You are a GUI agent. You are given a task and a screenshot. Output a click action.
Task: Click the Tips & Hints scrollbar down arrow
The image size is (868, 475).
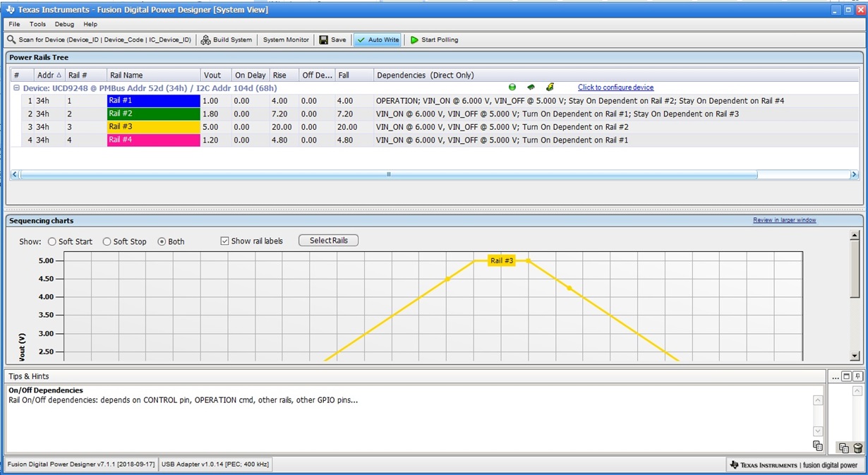(817, 431)
